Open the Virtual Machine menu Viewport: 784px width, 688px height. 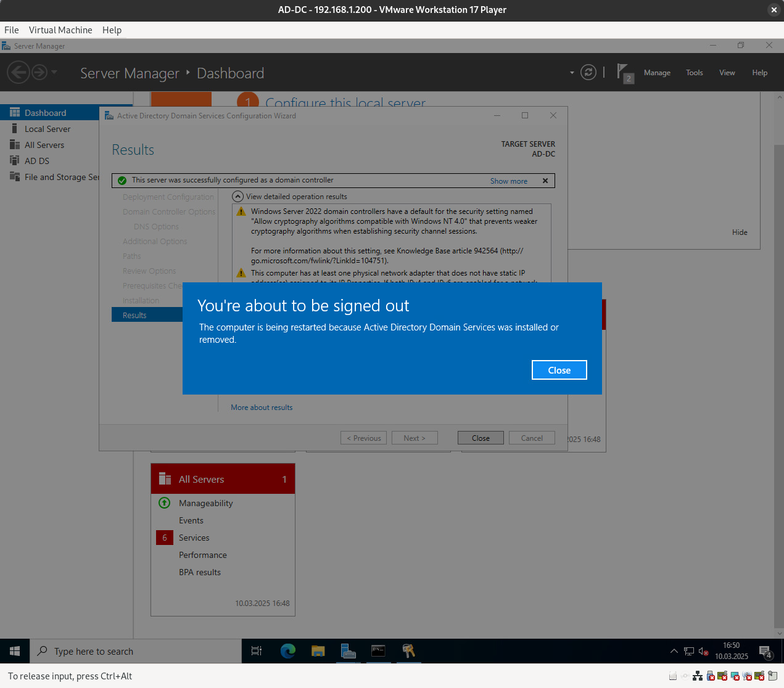coord(60,30)
